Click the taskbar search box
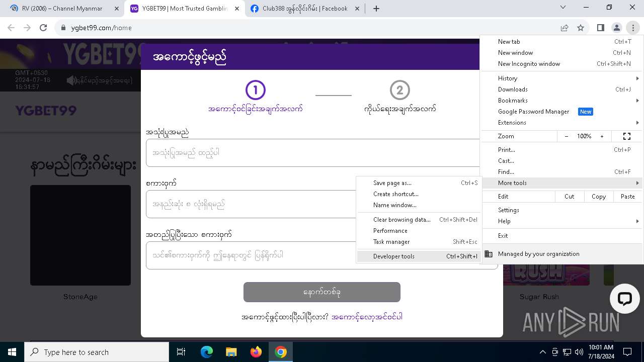Screen dimensions: 644x362 97,352
